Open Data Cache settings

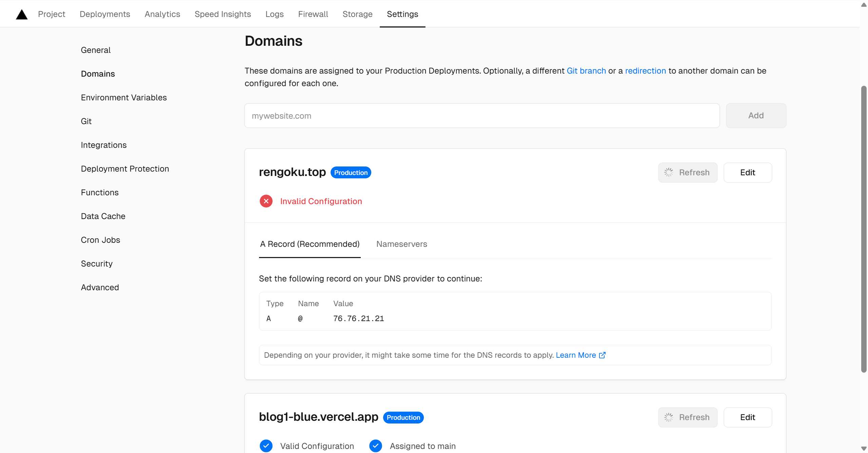[103, 216]
